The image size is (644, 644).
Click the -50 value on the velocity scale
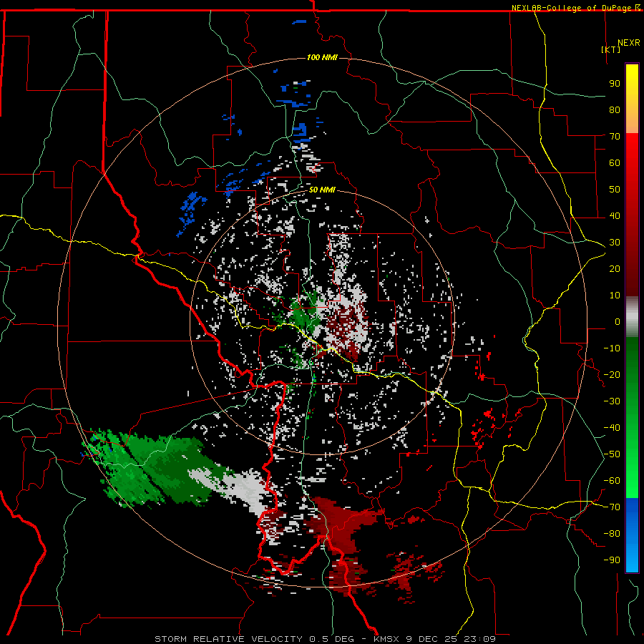[612, 454]
